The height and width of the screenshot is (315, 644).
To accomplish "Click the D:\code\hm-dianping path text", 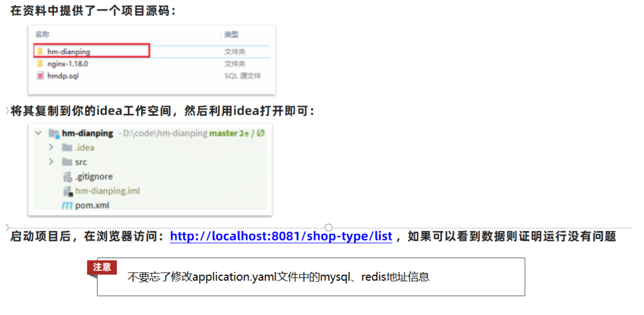I will click(166, 133).
